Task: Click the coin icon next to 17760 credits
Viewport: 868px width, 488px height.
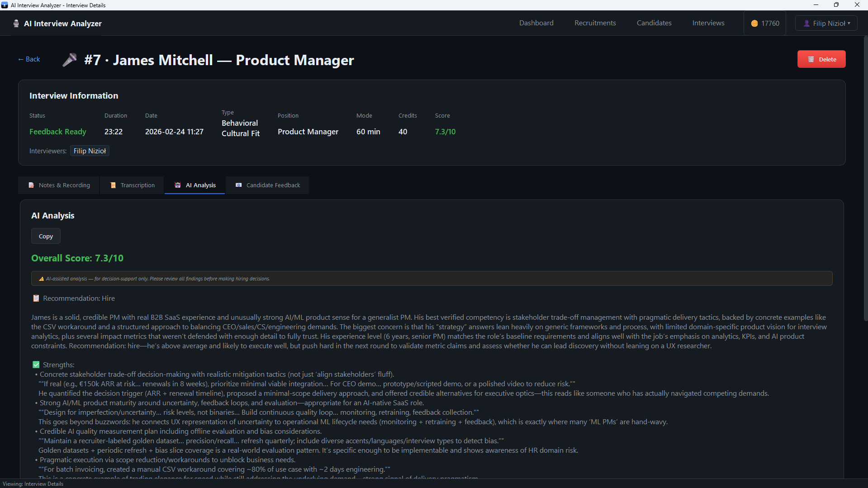Action: [x=754, y=24]
